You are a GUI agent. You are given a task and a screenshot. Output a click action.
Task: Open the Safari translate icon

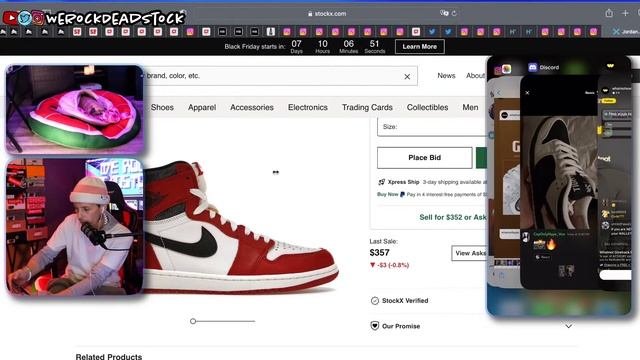pos(444,13)
